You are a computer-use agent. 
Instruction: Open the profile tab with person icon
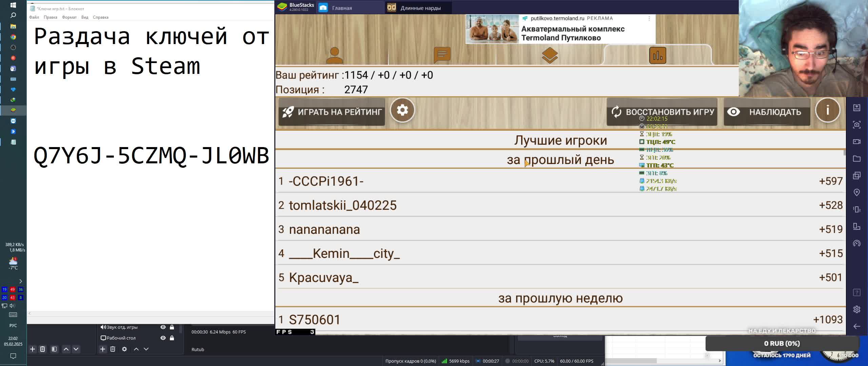pyautogui.click(x=334, y=55)
